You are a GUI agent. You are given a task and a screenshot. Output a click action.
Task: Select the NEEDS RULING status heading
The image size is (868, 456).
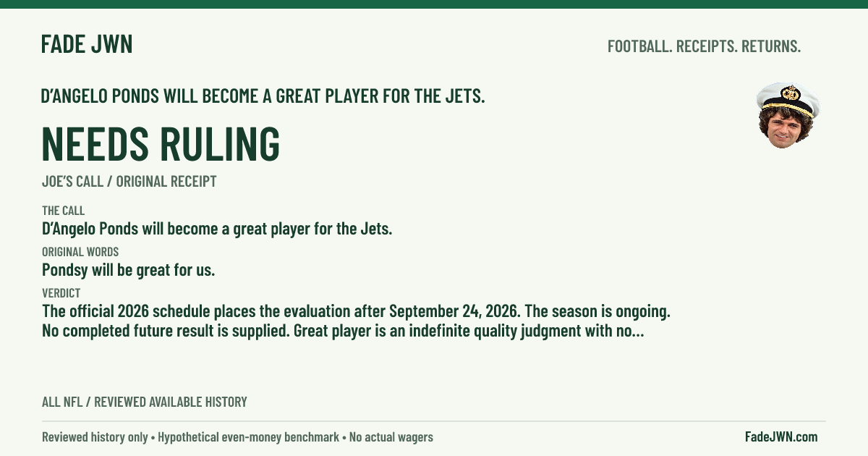click(161, 143)
